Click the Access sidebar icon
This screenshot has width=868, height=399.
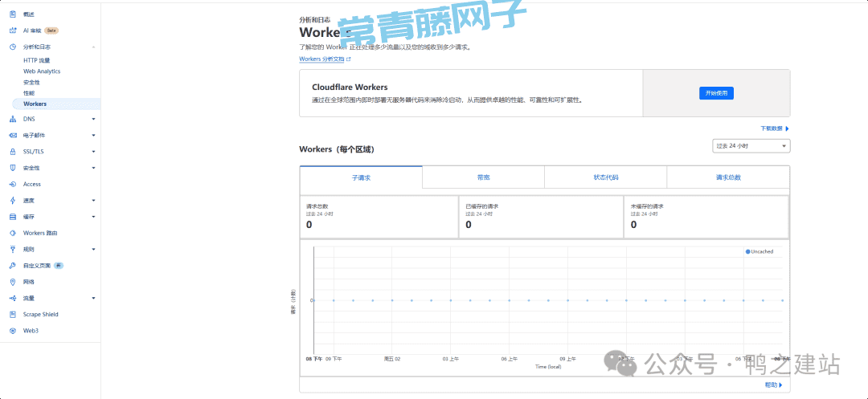(x=13, y=184)
